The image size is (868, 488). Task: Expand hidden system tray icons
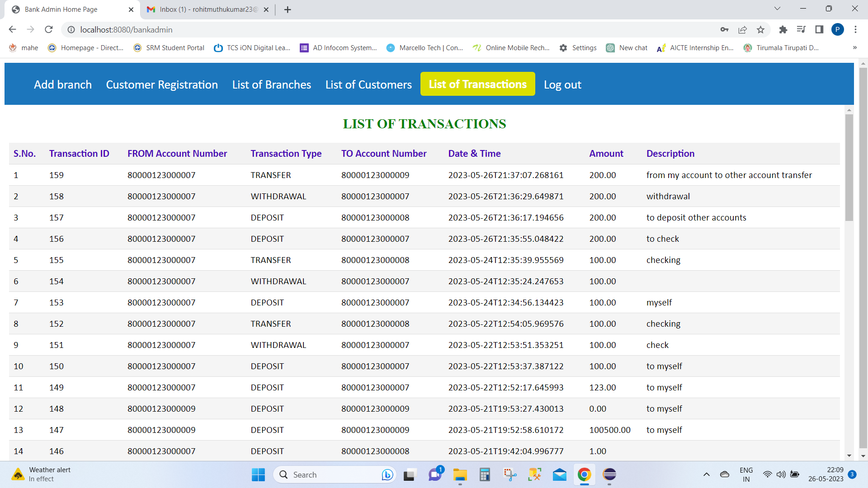click(706, 474)
